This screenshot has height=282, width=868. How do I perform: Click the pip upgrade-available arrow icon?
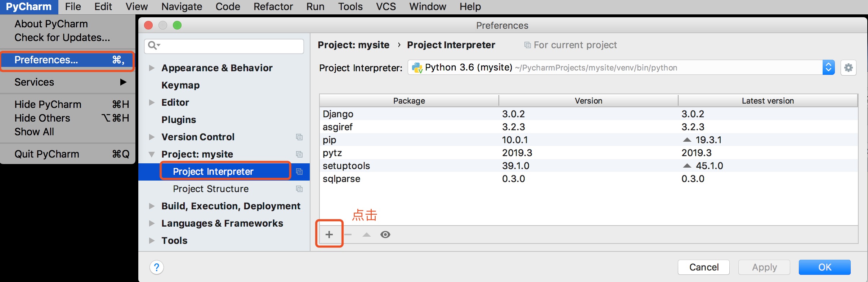tap(687, 140)
